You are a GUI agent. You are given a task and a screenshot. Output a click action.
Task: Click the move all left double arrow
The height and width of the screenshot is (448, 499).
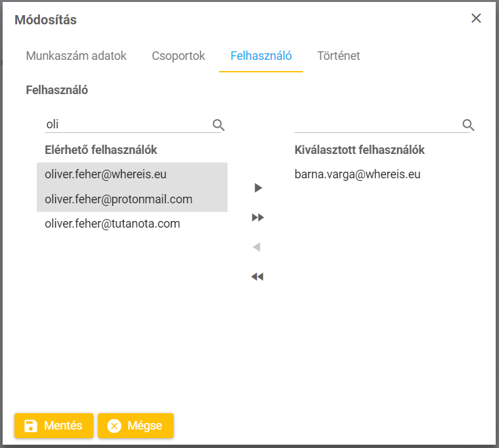coord(257,277)
